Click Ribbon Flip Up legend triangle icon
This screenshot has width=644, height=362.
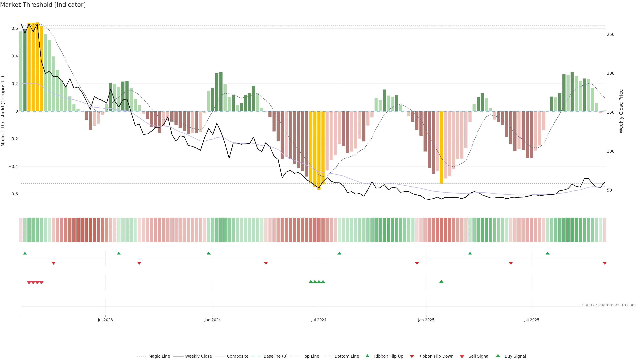pyautogui.click(x=367, y=356)
